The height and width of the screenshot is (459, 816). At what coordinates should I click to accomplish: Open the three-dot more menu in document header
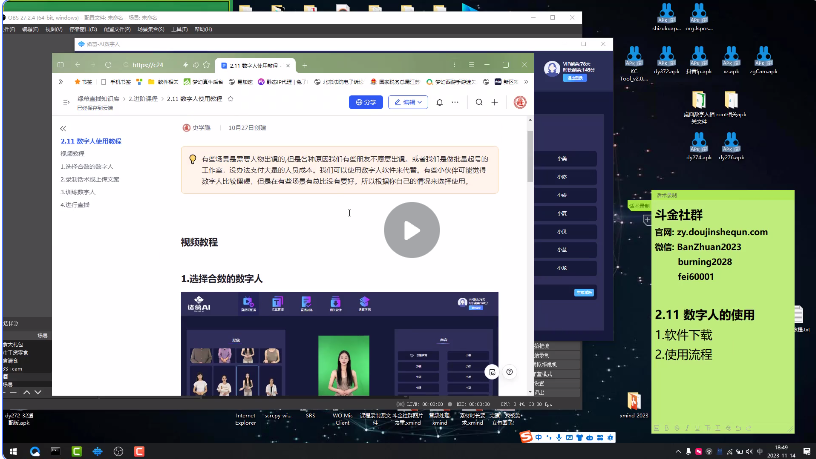pyautogui.click(x=455, y=102)
